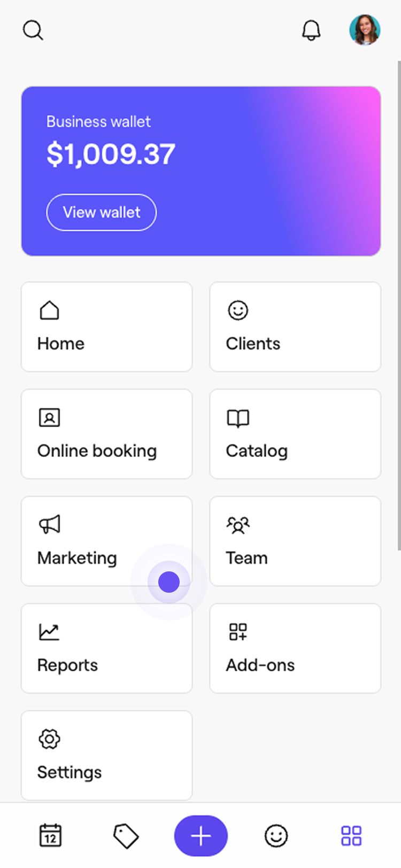Open the Catalog tile
401x868 pixels.
point(295,434)
